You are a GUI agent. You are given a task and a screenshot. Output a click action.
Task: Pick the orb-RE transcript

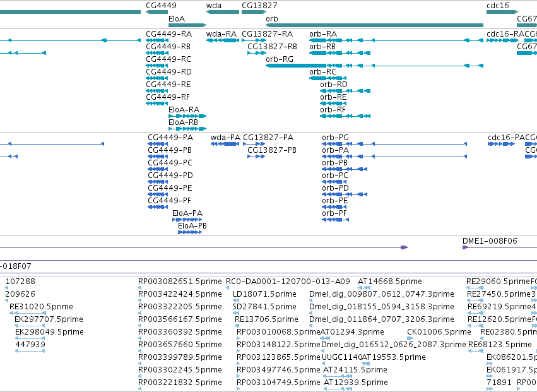[333, 104]
